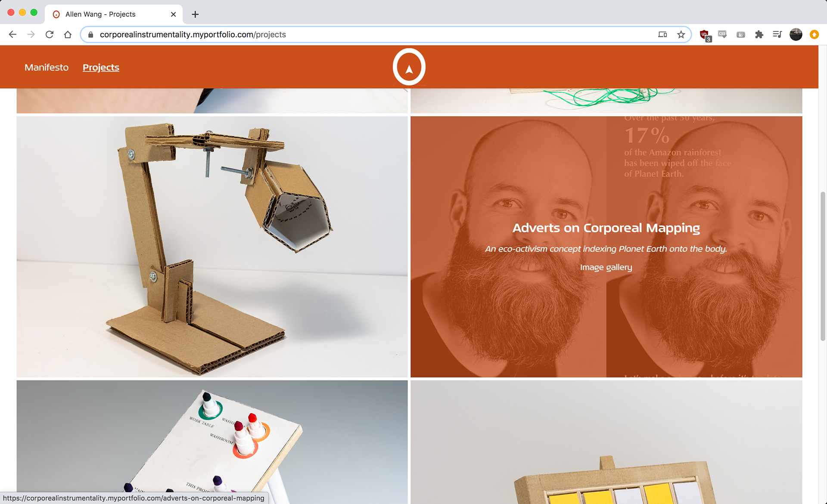Image resolution: width=827 pixels, height=504 pixels.
Task: Open the Chrome profile avatar
Action: [x=796, y=34]
